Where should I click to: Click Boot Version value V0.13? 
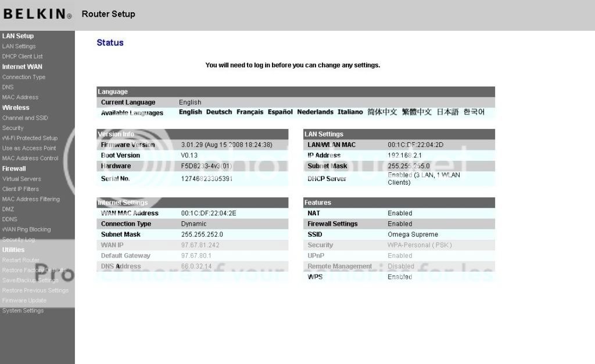click(x=189, y=156)
